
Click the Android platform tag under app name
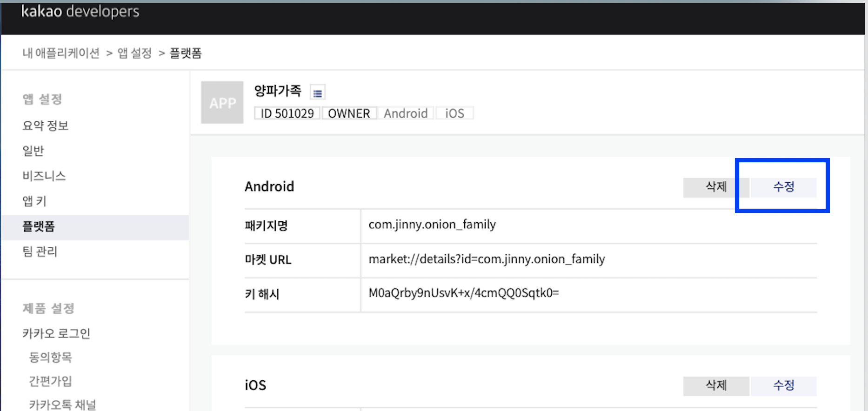click(406, 113)
